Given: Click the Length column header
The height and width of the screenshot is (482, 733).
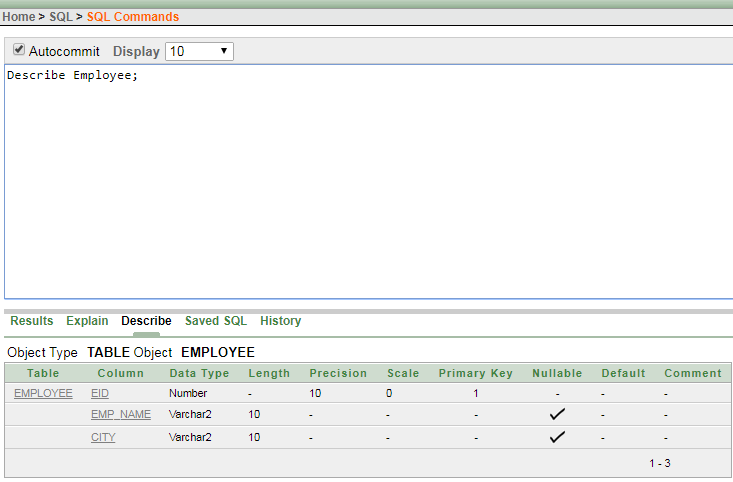Looking at the screenshot, I should [269, 373].
